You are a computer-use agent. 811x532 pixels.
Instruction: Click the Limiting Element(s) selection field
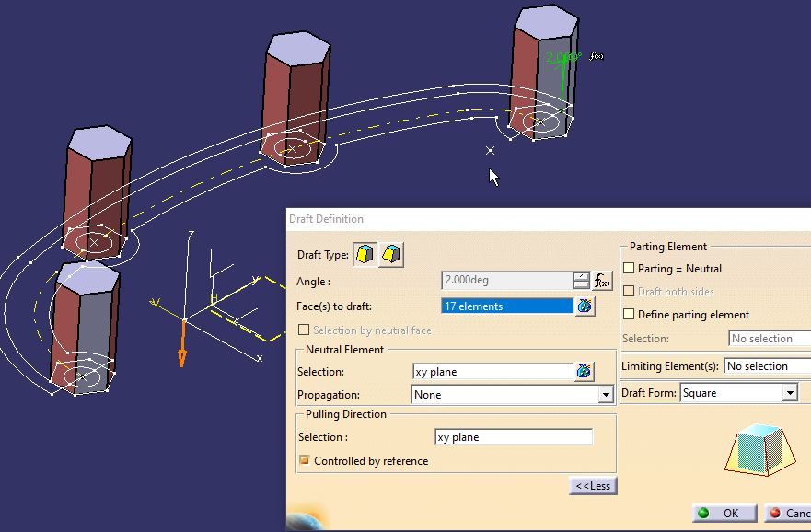(x=766, y=366)
